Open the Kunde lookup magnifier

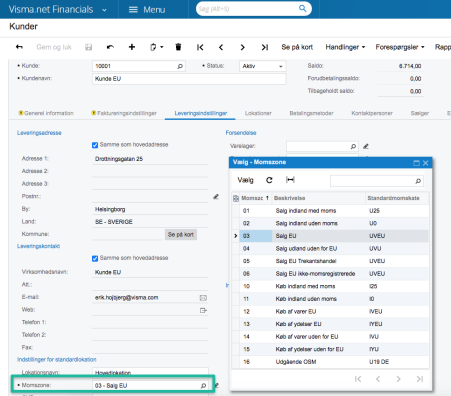coord(180,66)
